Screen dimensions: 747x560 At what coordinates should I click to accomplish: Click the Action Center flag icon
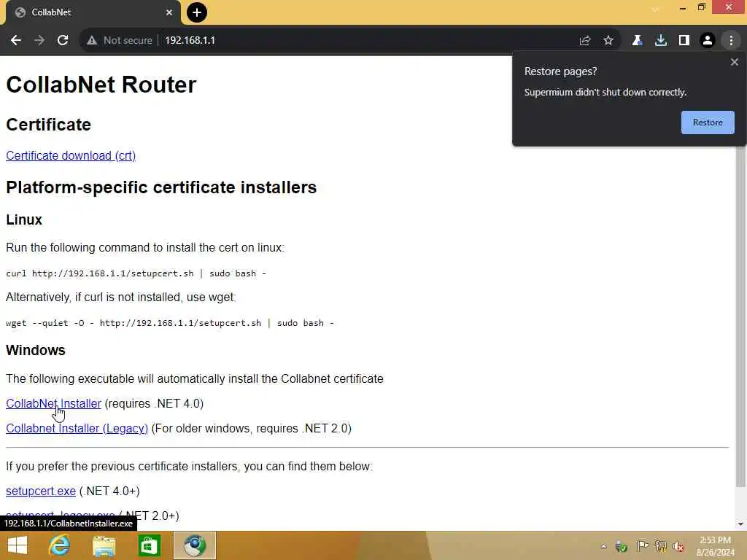(x=642, y=545)
